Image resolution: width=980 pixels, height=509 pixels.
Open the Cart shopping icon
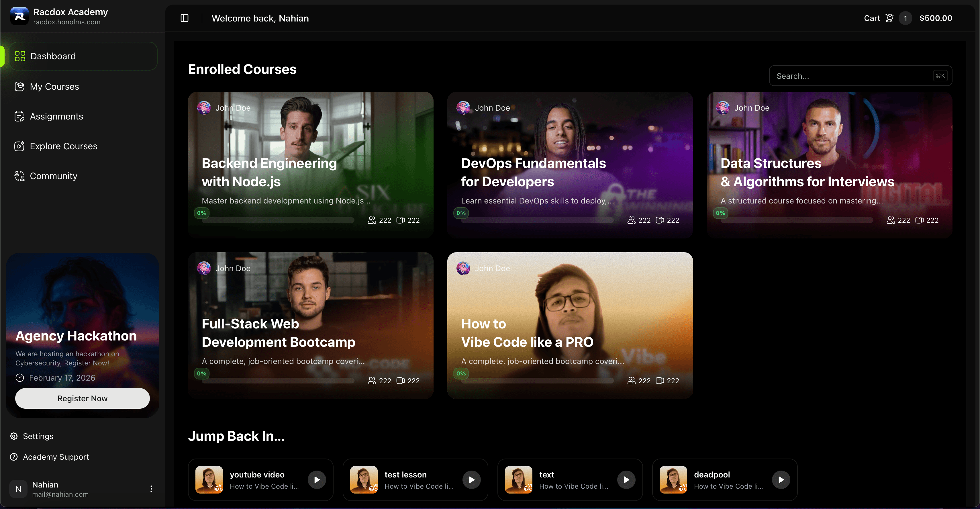point(889,18)
